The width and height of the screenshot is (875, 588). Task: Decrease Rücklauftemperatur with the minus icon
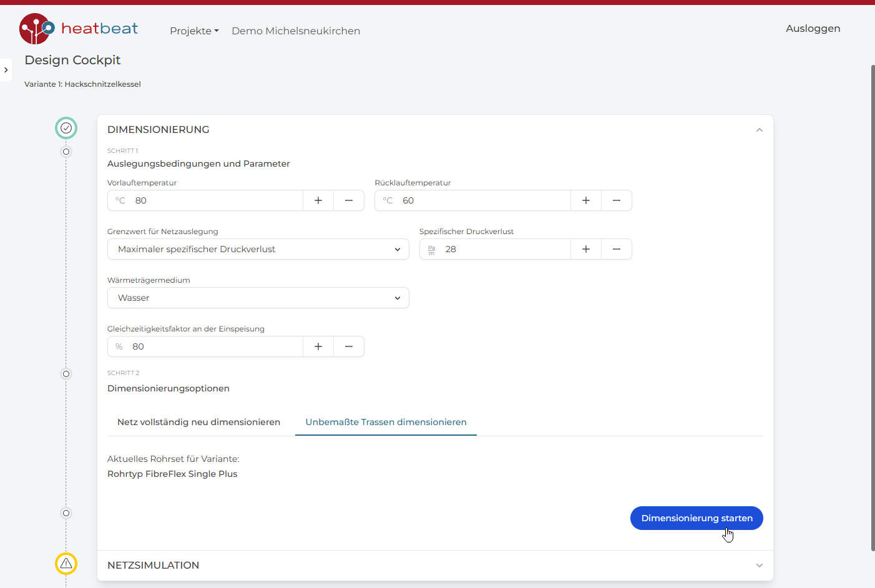tap(617, 200)
